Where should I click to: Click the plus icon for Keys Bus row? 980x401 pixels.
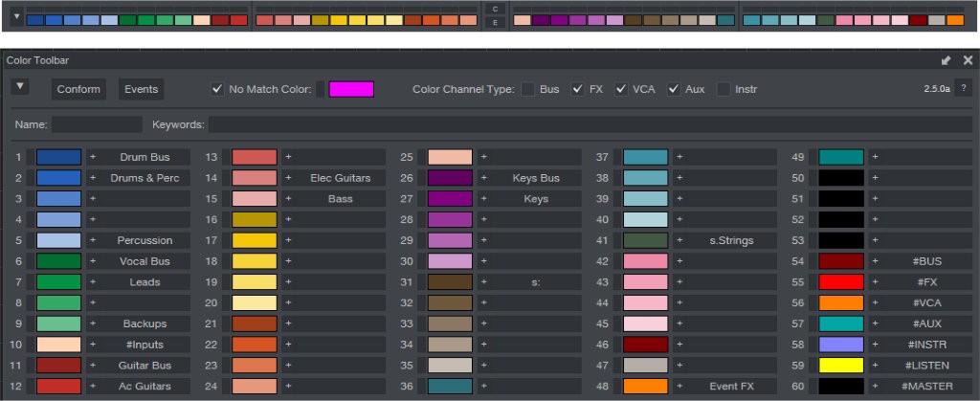click(483, 178)
